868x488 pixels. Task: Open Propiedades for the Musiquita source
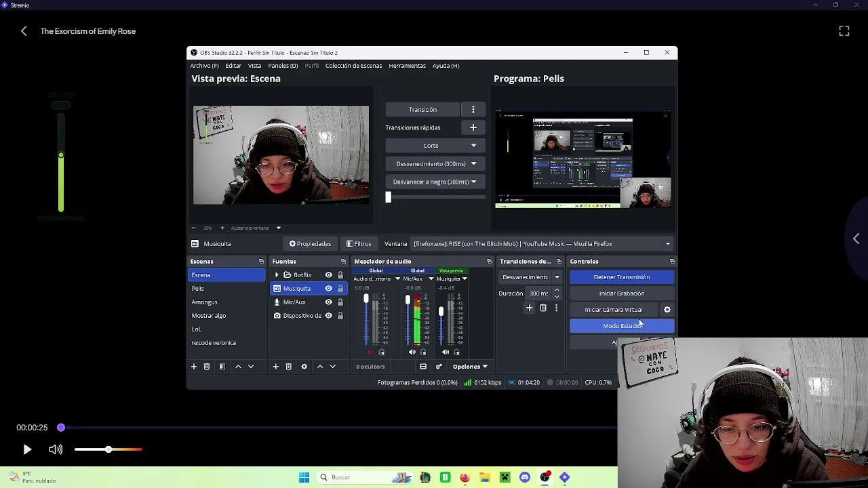(310, 244)
